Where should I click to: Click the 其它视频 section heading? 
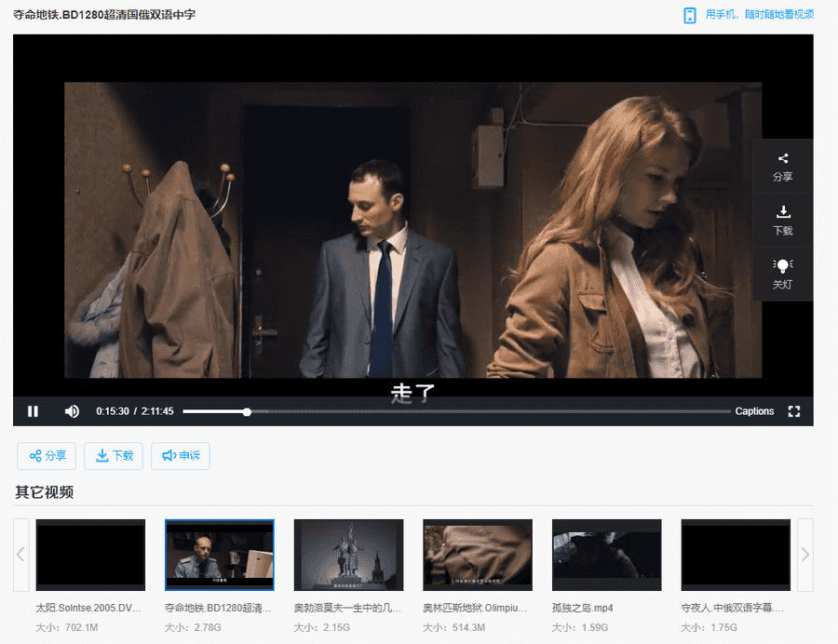45,491
